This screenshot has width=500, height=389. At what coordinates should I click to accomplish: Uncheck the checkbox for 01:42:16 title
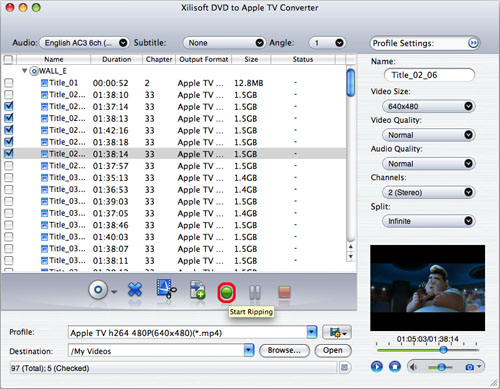pyautogui.click(x=9, y=130)
